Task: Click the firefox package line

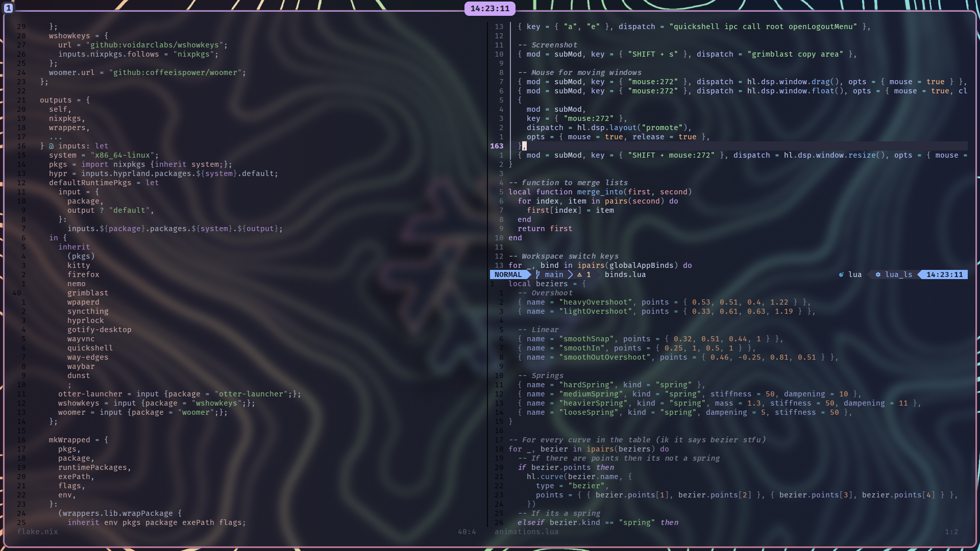Action: [x=83, y=274]
